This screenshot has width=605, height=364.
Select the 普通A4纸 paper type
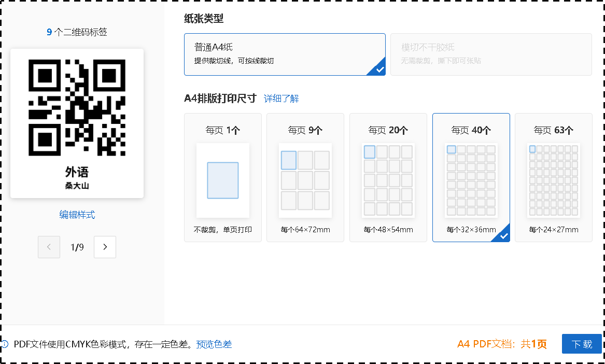tap(285, 54)
